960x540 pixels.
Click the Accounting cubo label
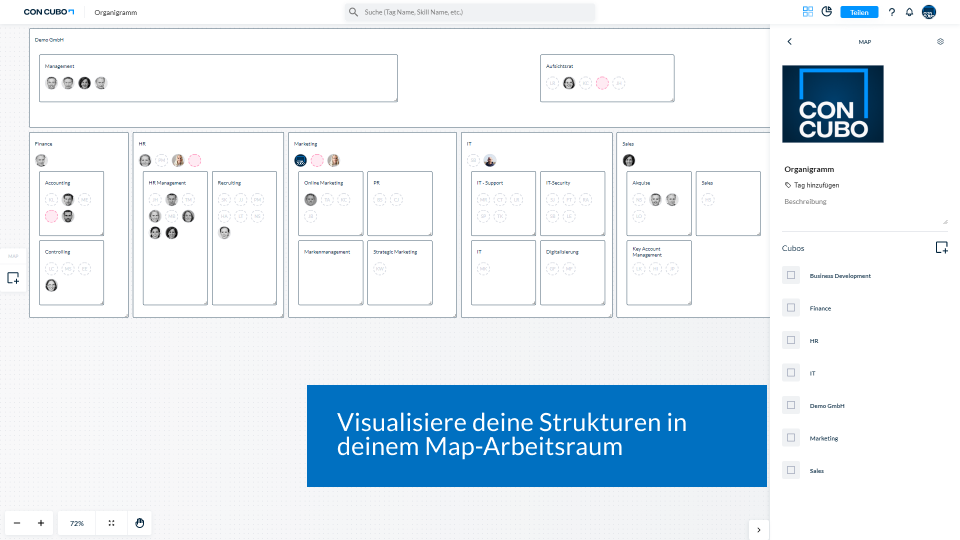pos(58,183)
